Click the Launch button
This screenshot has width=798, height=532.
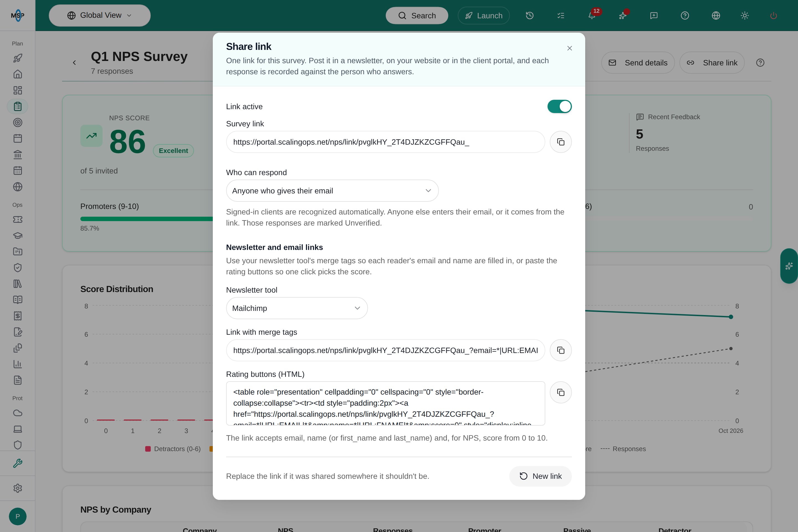pyautogui.click(x=484, y=16)
